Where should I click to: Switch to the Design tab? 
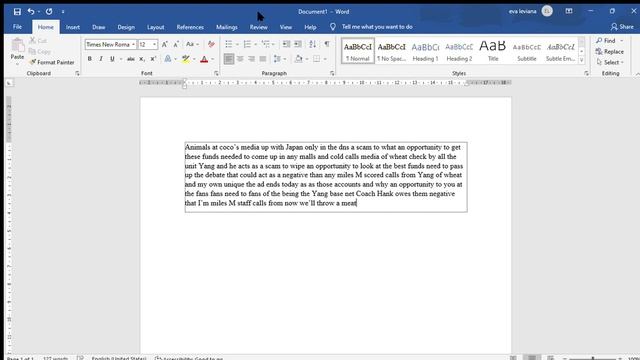[x=126, y=27]
